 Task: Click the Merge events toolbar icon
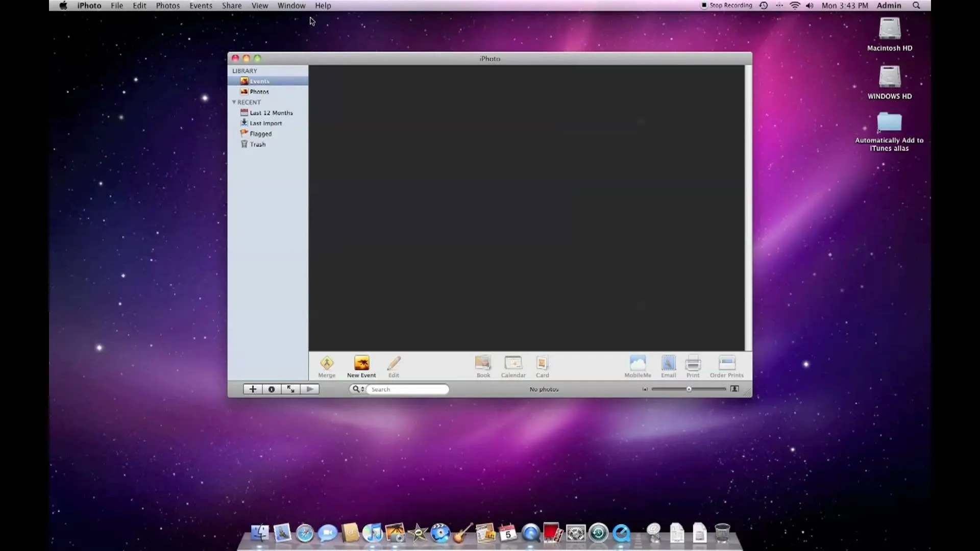click(x=327, y=364)
